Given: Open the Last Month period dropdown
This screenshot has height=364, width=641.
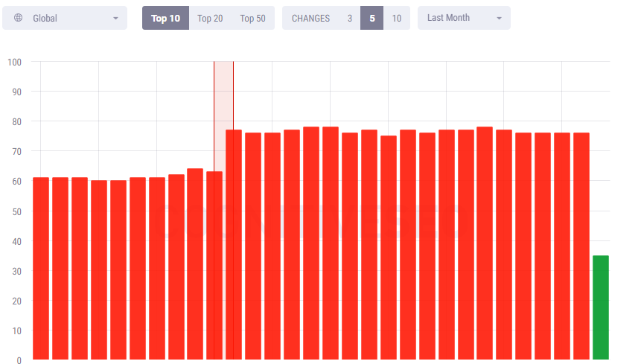Looking at the screenshot, I should (x=464, y=18).
